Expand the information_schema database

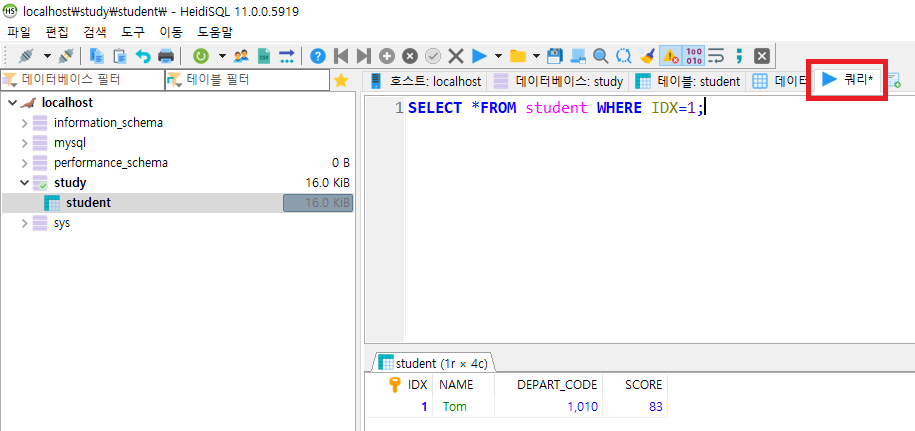coord(25,123)
